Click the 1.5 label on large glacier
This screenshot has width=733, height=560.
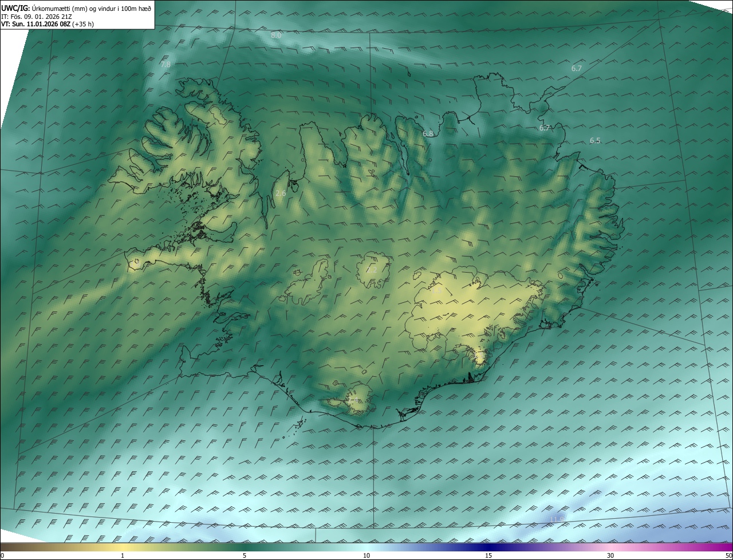(436, 291)
